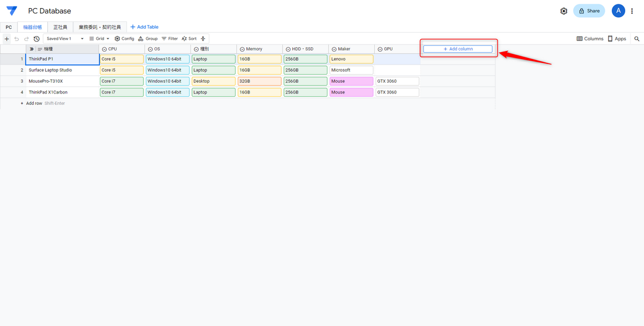
Task: Open Sort options
Action: pyautogui.click(x=189, y=39)
